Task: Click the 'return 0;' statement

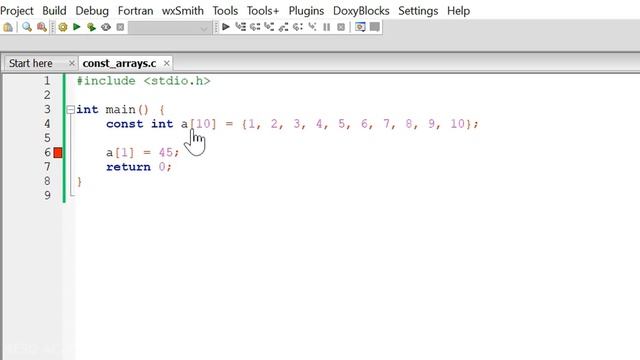Action: tap(139, 167)
